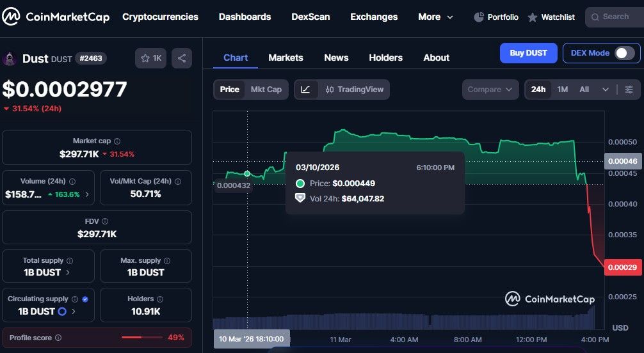Open Exchanges menu
The width and height of the screenshot is (644, 353).
point(374,17)
